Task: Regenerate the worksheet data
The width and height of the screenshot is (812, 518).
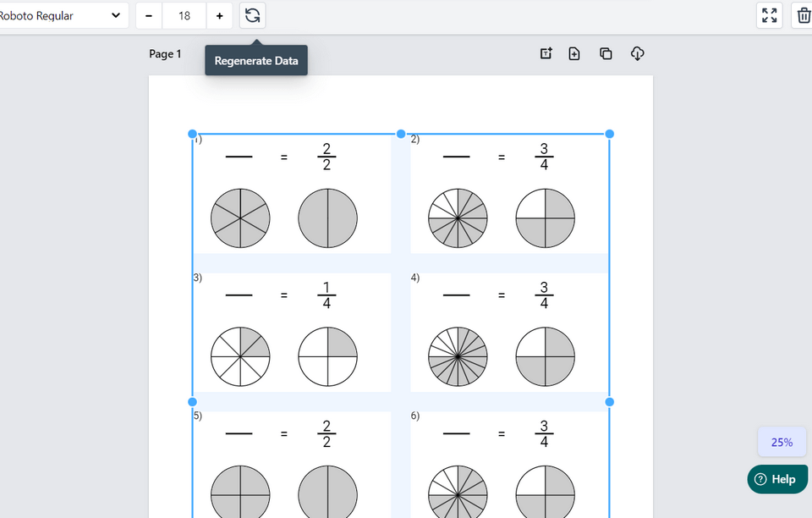Action: [x=252, y=15]
